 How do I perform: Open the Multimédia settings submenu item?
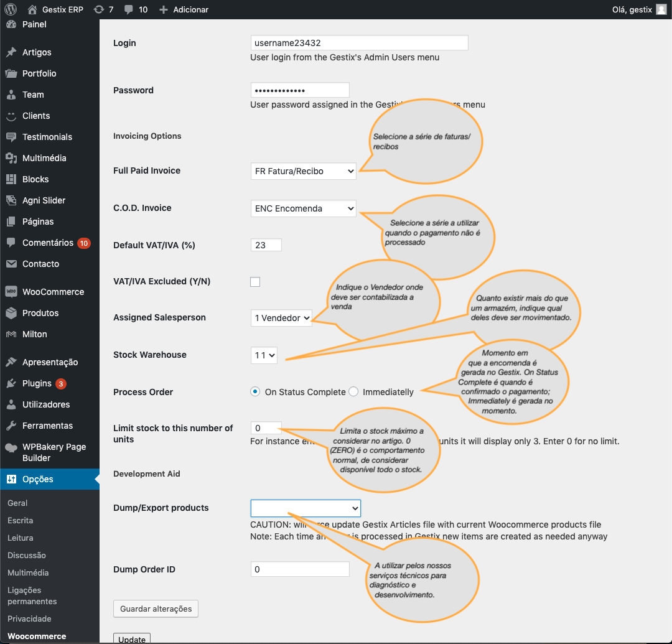click(28, 573)
